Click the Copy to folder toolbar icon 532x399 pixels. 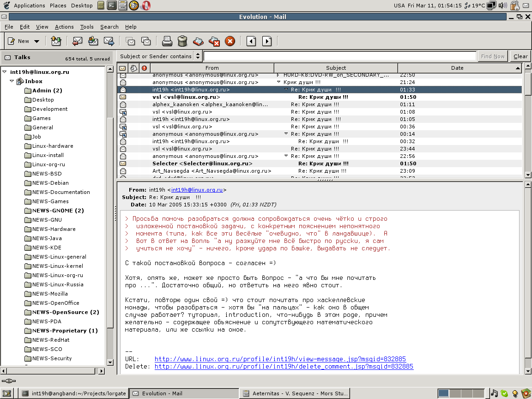(x=146, y=42)
